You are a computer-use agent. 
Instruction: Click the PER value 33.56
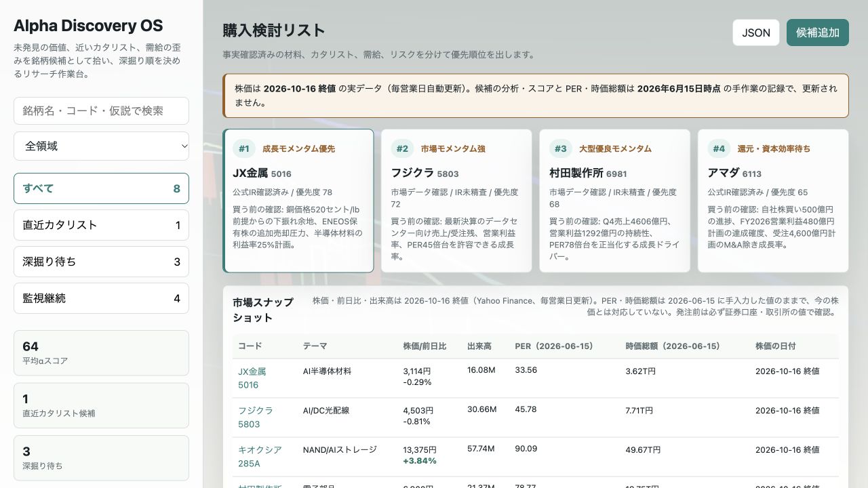526,370
